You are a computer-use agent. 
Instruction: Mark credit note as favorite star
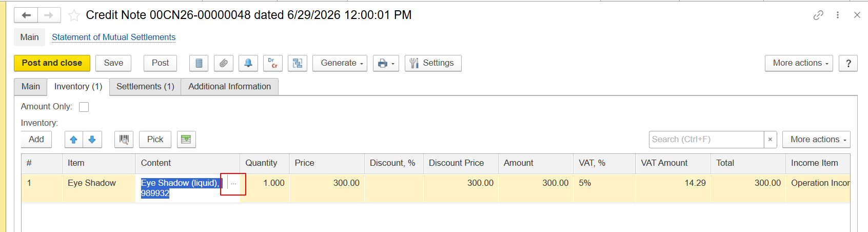click(x=74, y=15)
